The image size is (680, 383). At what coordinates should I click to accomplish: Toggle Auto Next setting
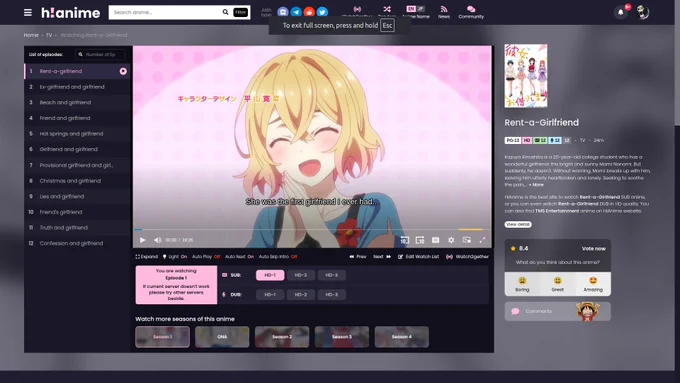point(239,257)
